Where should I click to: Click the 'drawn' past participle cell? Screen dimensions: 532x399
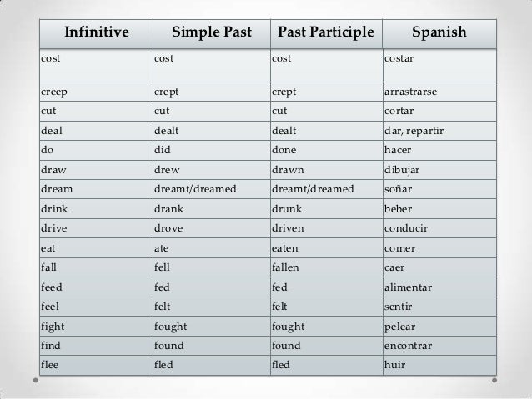pyautogui.click(x=326, y=170)
